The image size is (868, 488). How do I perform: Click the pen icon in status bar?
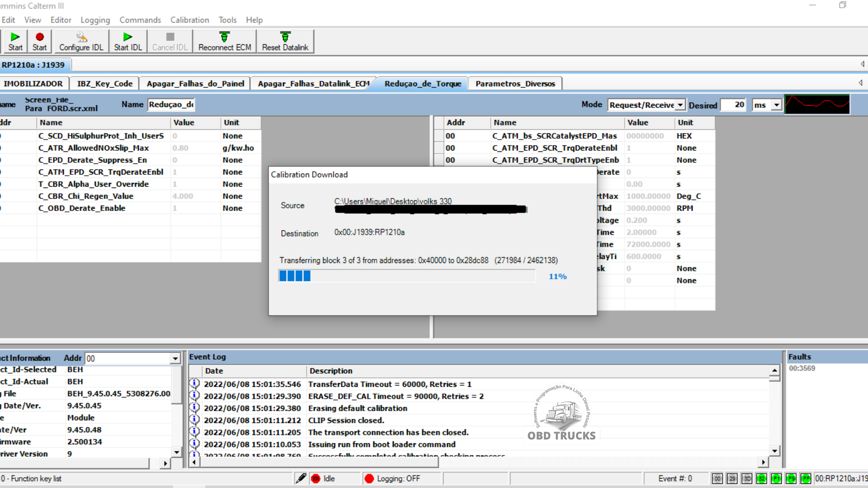(301, 479)
